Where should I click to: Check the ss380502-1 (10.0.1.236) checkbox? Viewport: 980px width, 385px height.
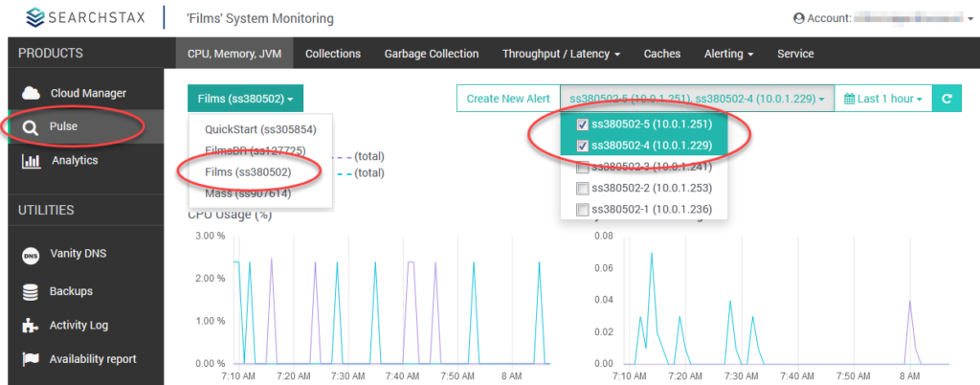[x=583, y=209]
